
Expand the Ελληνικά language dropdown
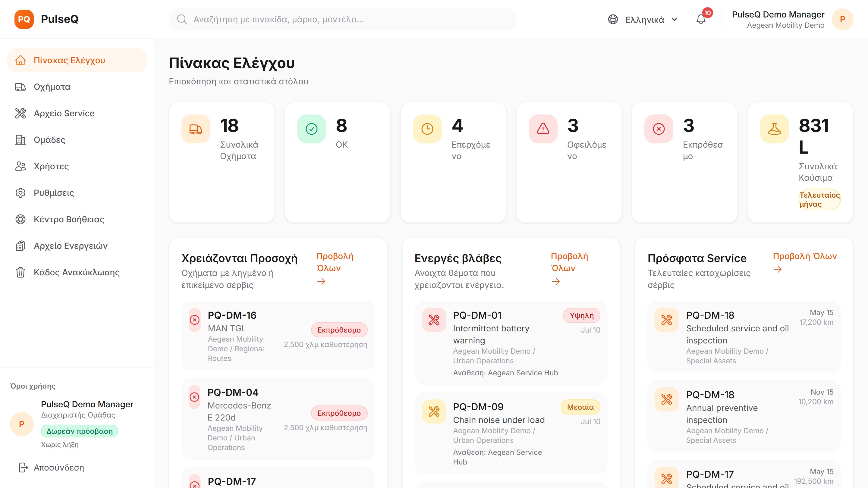point(643,20)
